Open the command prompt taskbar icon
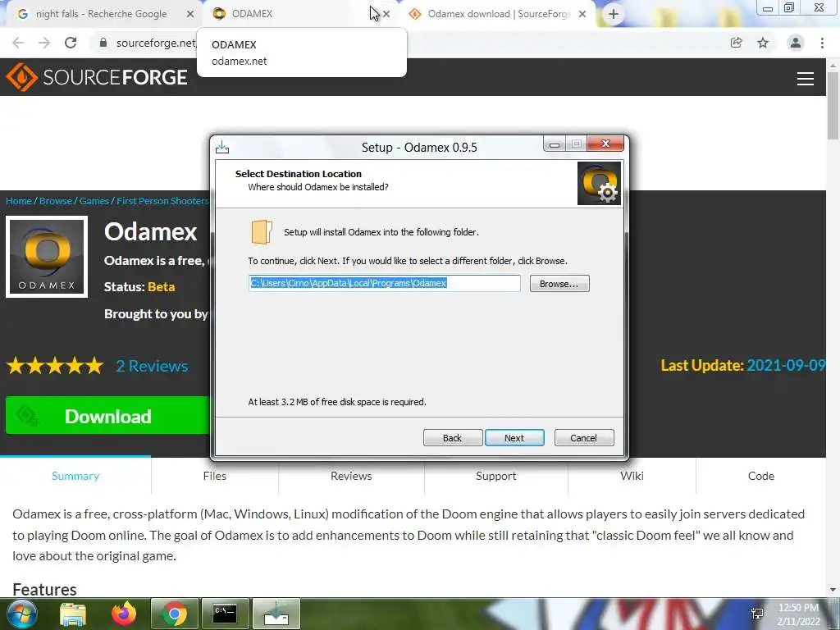 tap(225, 614)
